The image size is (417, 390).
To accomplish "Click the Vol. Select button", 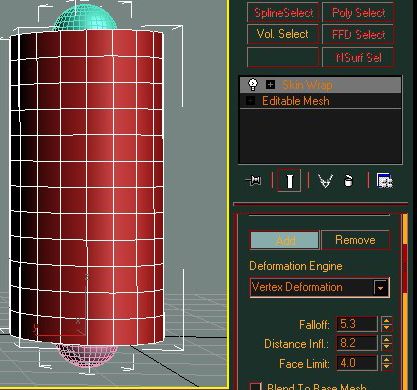I will point(283,34).
